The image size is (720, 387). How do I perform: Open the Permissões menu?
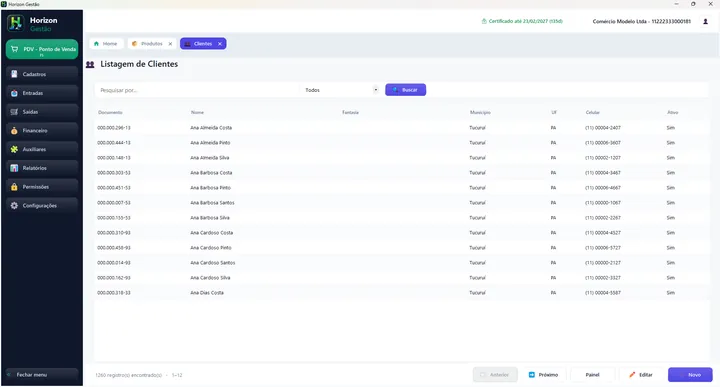pos(42,187)
